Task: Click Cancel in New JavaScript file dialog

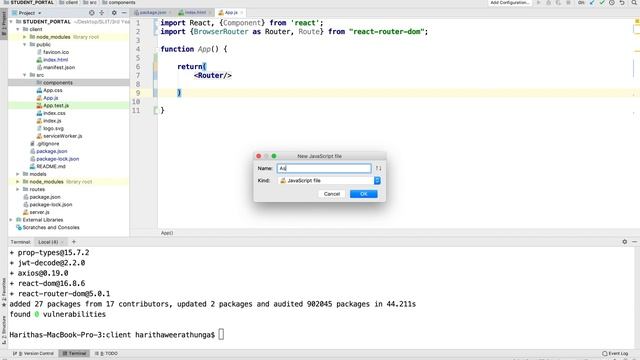Action: coord(332,194)
